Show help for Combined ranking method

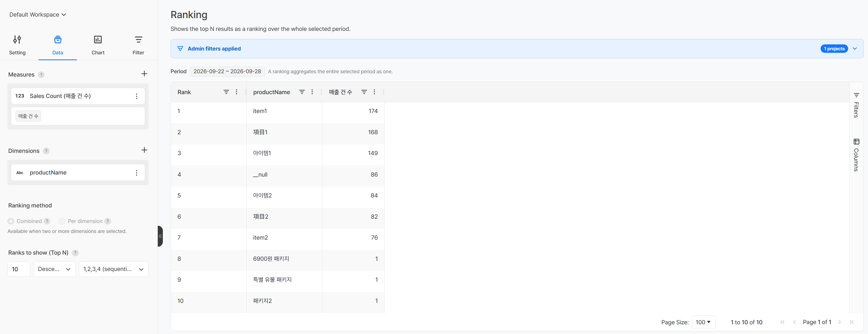(47, 221)
